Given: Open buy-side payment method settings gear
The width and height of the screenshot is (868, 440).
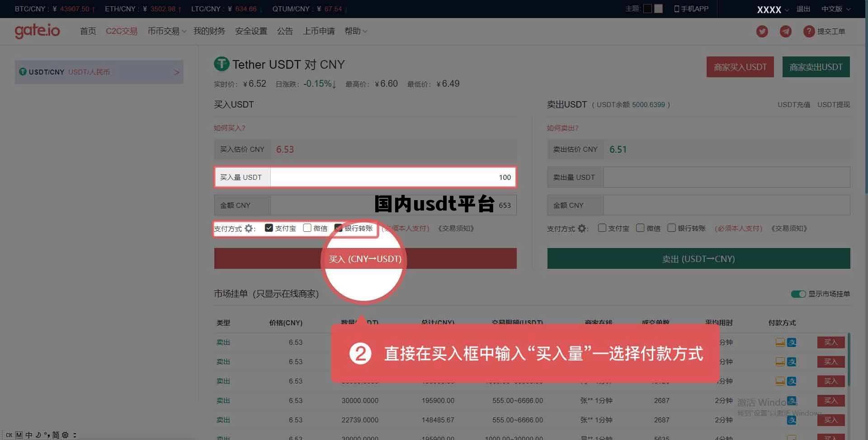Looking at the screenshot, I should [249, 229].
